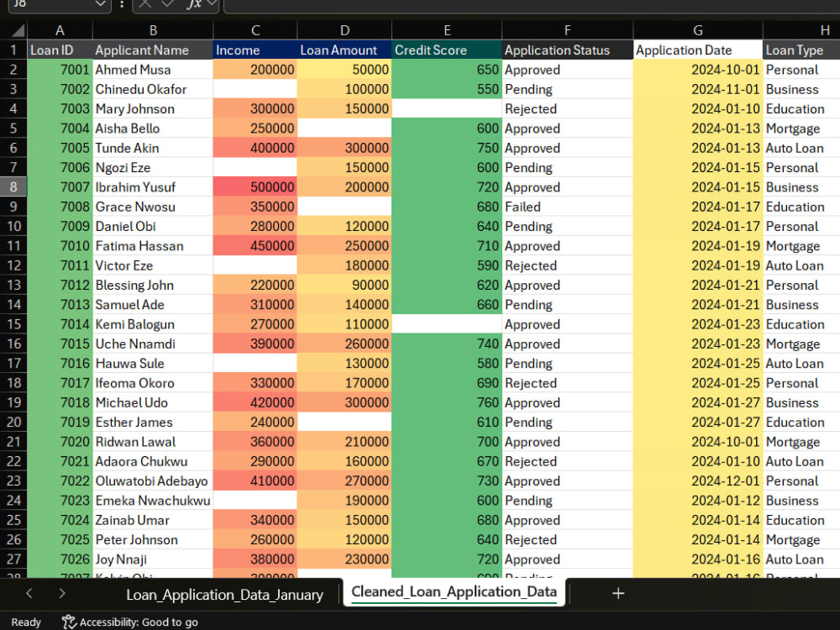Viewport: 840px width, 630px height.
Task: Go to previous sheet with left arrow
Action: point(29,593)
